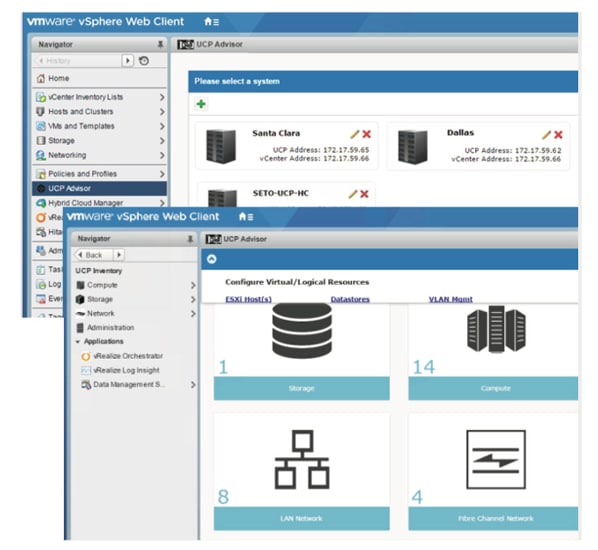Image resolution: width=598 pixels, height=550 pixels.
Task: Follow the VLAN Mgmt link
Action: 450,299
